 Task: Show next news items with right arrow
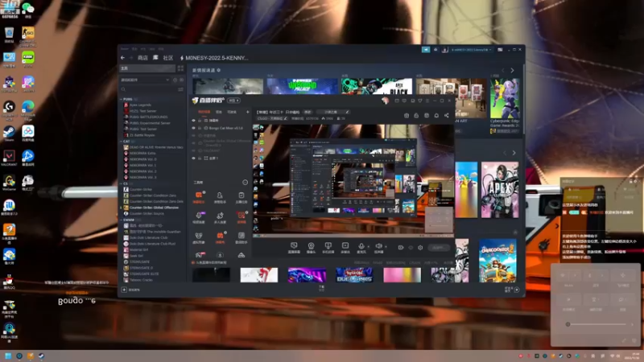(x=512, y=70)
